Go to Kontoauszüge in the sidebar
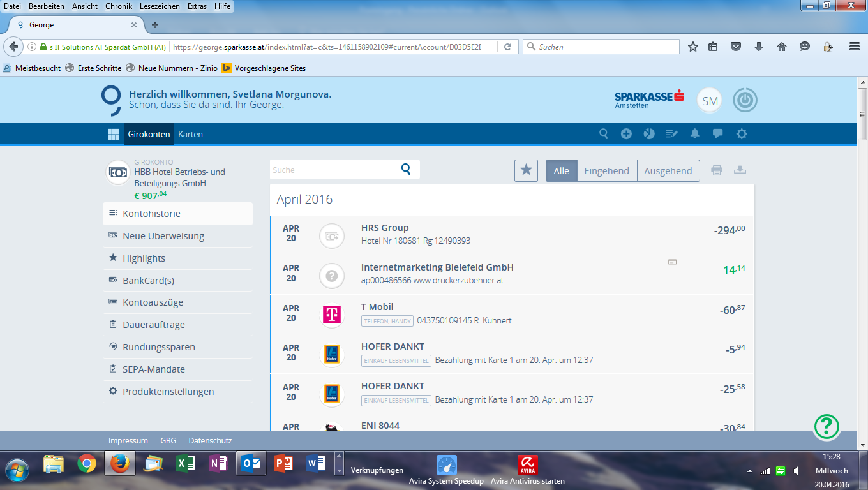The width and height of the screenshot is (868, 490). pyautogui.click(x=177, y=302)
